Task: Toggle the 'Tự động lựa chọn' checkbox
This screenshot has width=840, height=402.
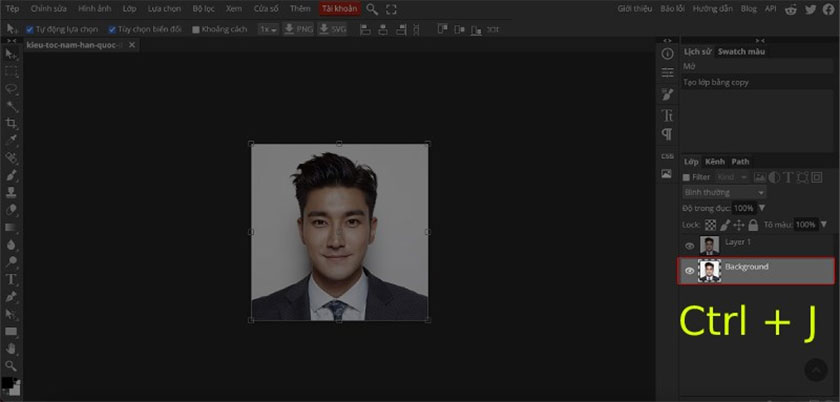Action: (x=30, y=30)
